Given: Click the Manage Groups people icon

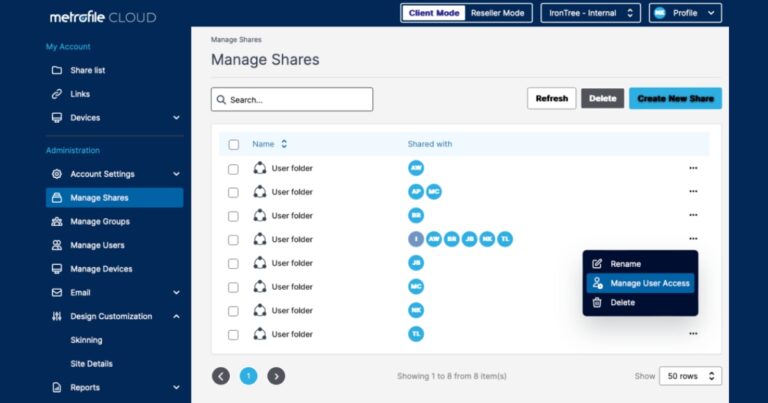Looking at the screenshot, I should 57,222.
